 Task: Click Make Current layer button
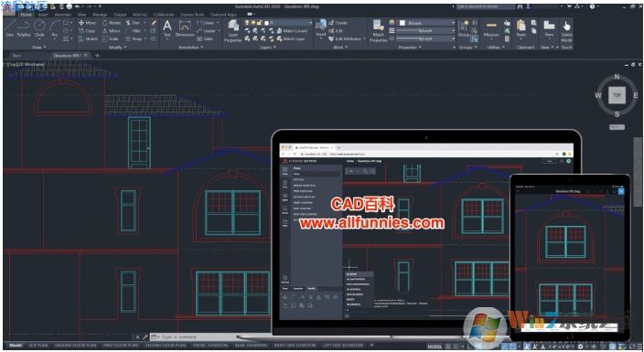click(x=292, y=31)
